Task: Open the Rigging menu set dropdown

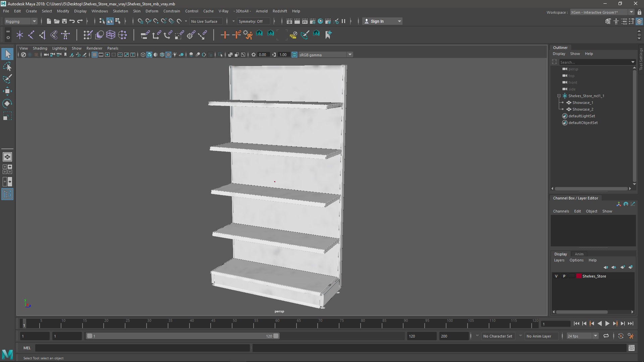Action: (x=20, y=21)
